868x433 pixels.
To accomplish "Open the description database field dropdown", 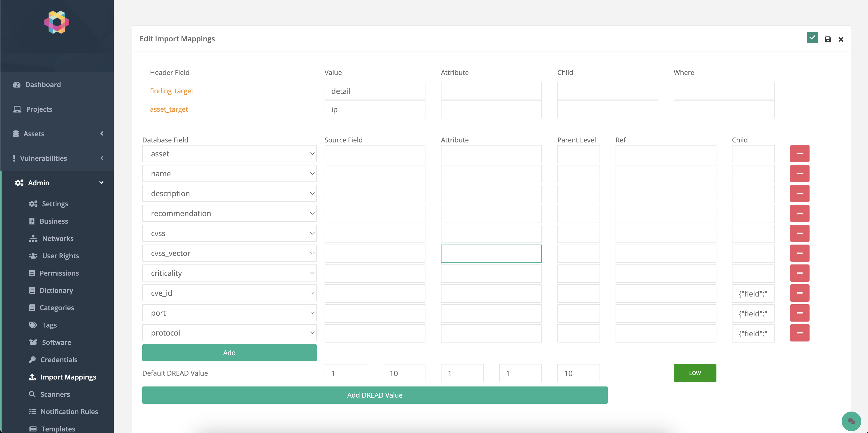I will (x=229, y=194).
